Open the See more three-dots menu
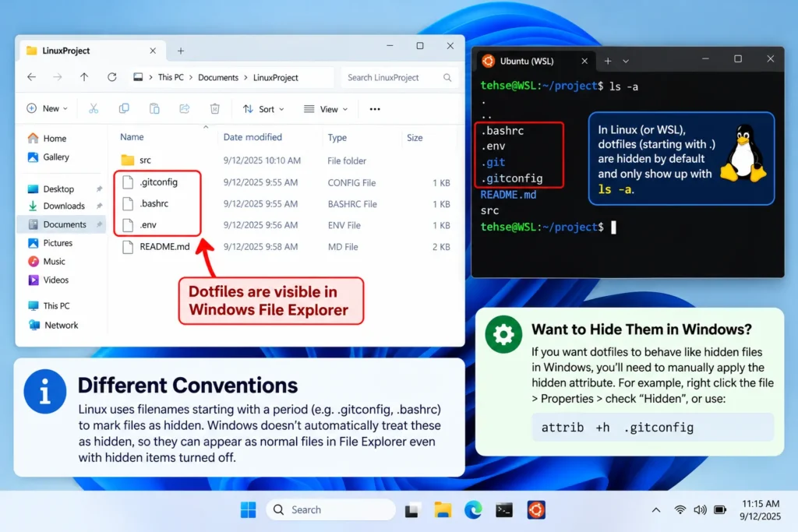The image size is (798, 532). point(375,109)
